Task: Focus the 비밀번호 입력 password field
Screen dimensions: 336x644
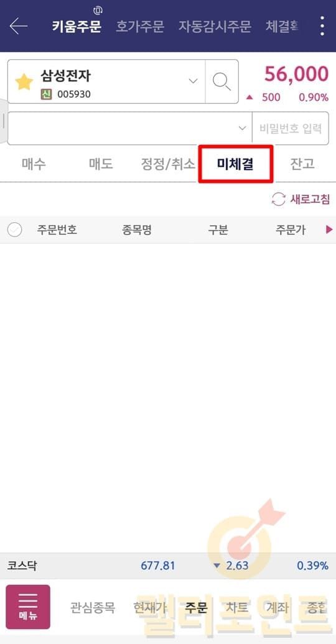Action: 291,128
